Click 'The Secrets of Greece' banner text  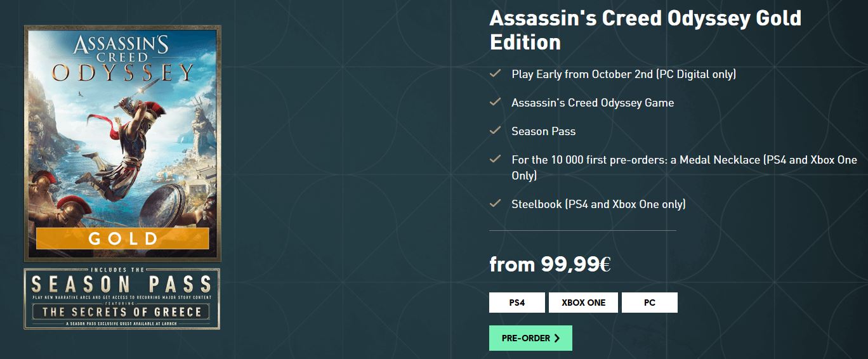(x=122, y=311)
